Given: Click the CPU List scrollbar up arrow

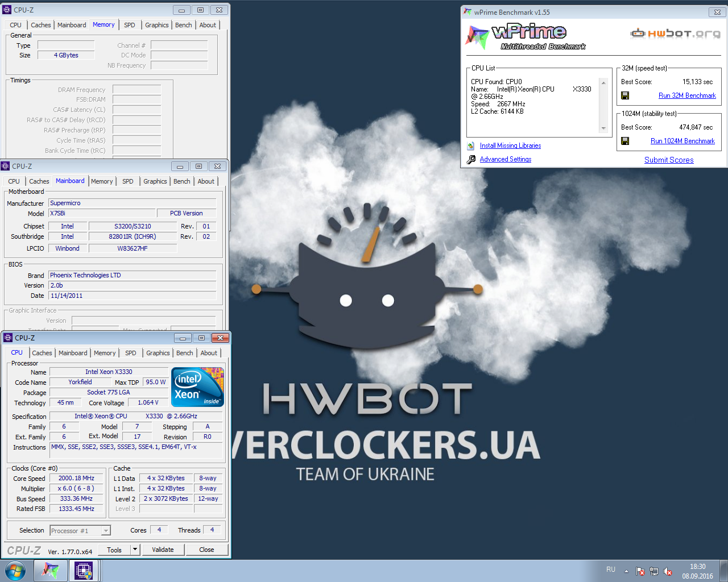Looking at the screenshot, I should pyautogui.click(x=603, y=83).
